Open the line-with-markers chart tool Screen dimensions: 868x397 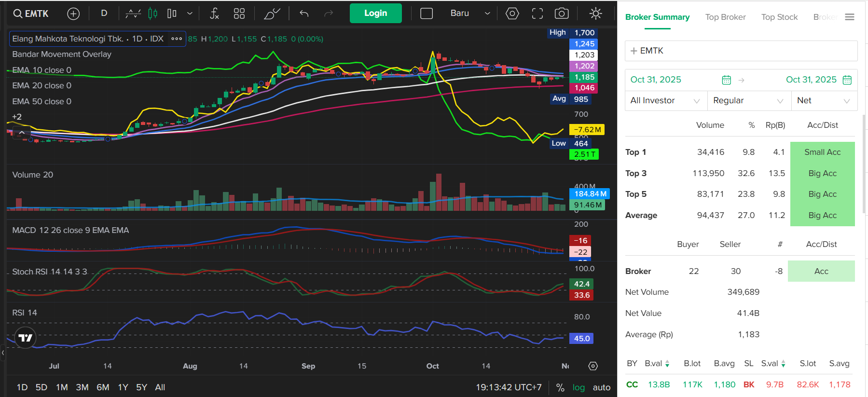[x=133, y=14]
